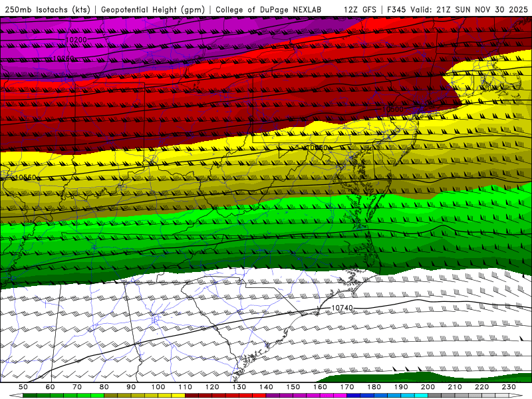Click the '12Z GFS' model run label
The height and width of the screenshot is (399, 532).
(x=360, y=9)
